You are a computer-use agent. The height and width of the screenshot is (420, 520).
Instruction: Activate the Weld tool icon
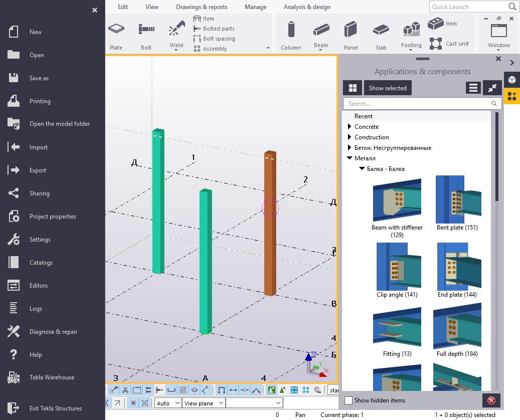pyautogui.click(x=177, y=28)
